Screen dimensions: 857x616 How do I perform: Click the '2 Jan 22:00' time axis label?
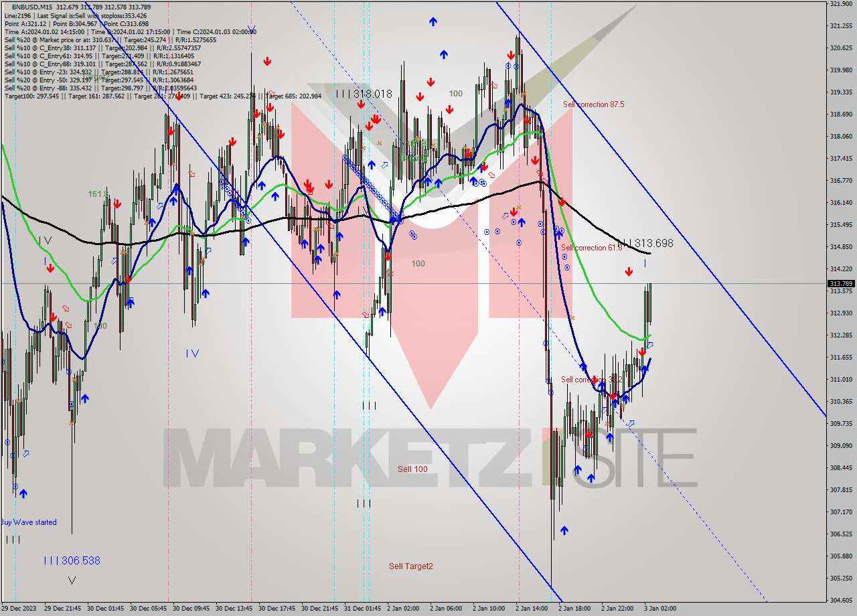617,609
